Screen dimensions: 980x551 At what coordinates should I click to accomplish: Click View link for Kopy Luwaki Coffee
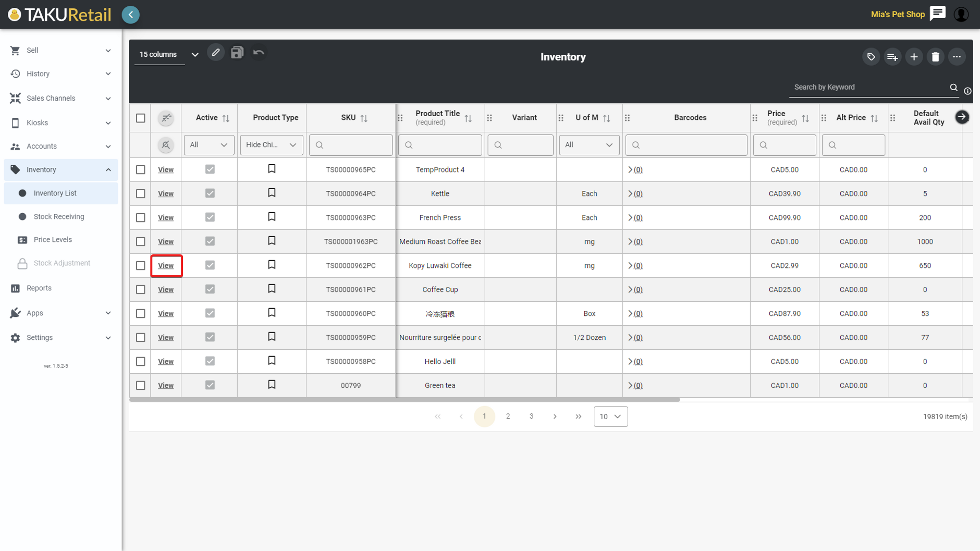166,265
